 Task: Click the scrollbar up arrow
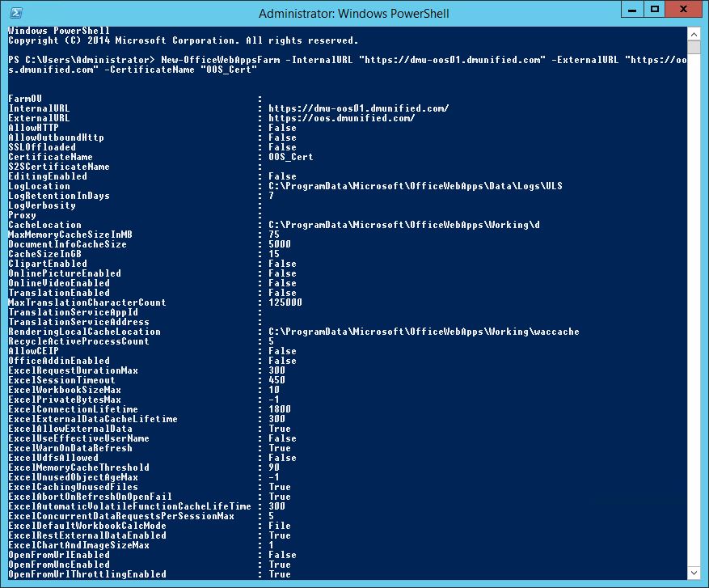tap(694, 33)
